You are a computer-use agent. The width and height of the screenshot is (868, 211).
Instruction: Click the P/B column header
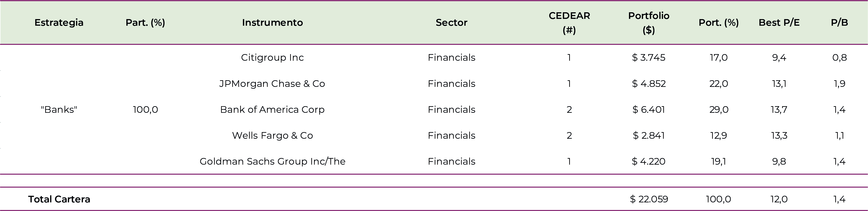click(839, 23)
